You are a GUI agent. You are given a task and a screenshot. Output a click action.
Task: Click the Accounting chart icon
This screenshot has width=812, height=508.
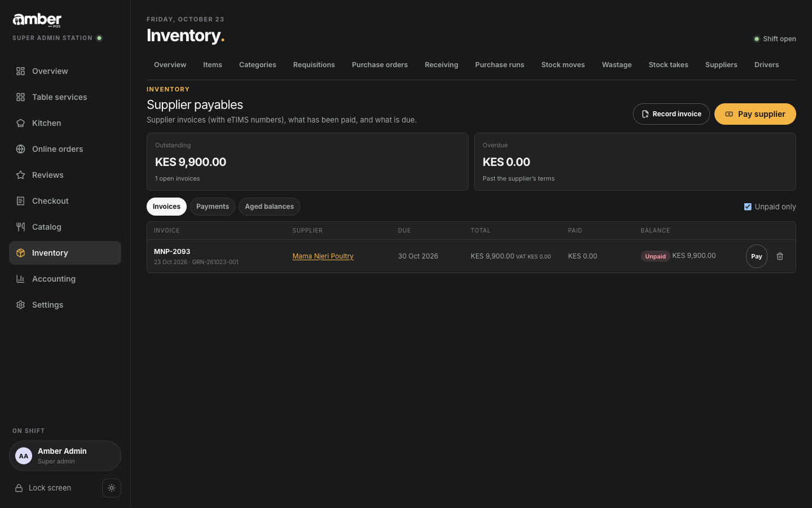click(20, 279)
